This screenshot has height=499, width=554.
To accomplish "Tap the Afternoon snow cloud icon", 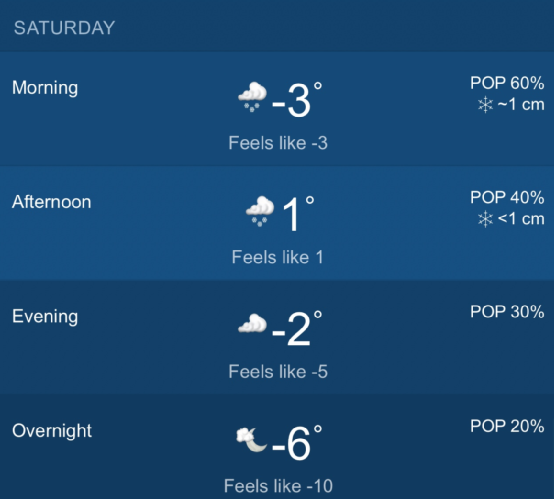I will click(260, 211).
